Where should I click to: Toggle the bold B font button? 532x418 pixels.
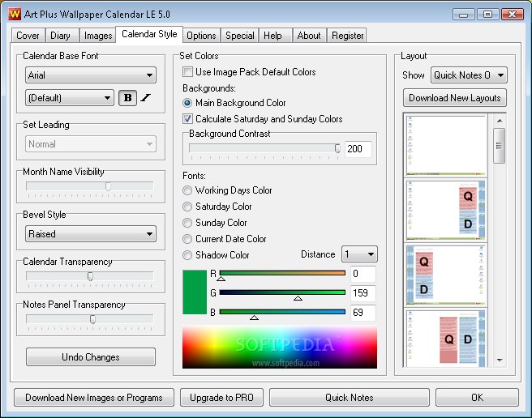point(127,98)
